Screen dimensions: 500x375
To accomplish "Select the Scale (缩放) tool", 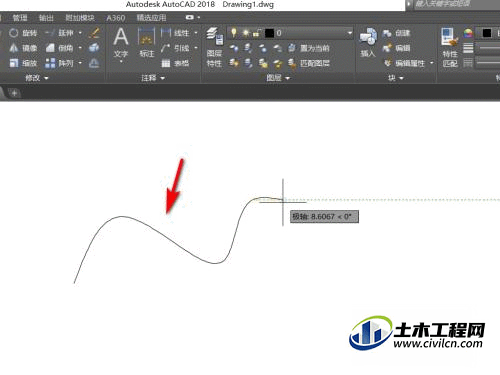I will tap(23, 63).
